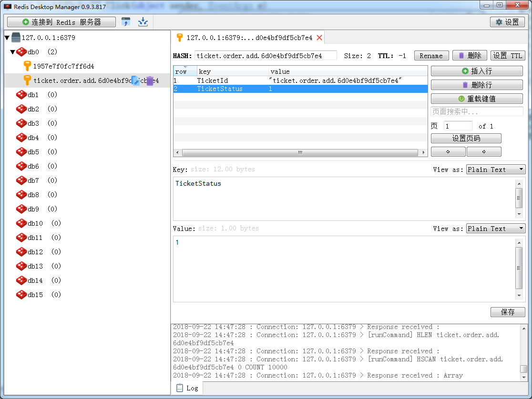This screenshot has width=532, height=399.
Task: Select key 1957e7f0fc7ff6d4 in the tree
Action: click(63, 67)
